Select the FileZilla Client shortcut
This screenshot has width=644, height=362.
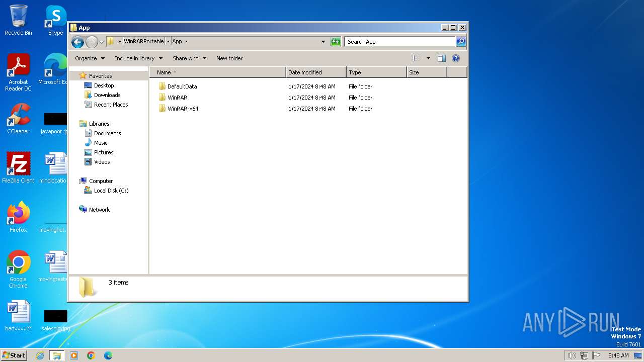pyautogui.click(x=18, y=167)
